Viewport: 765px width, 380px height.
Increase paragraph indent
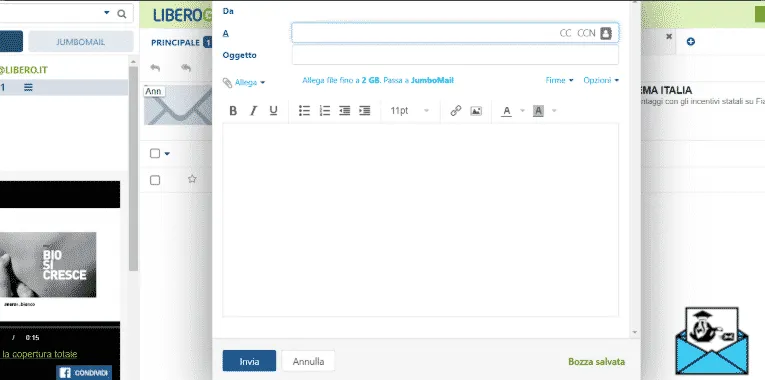tap(364, 111)
